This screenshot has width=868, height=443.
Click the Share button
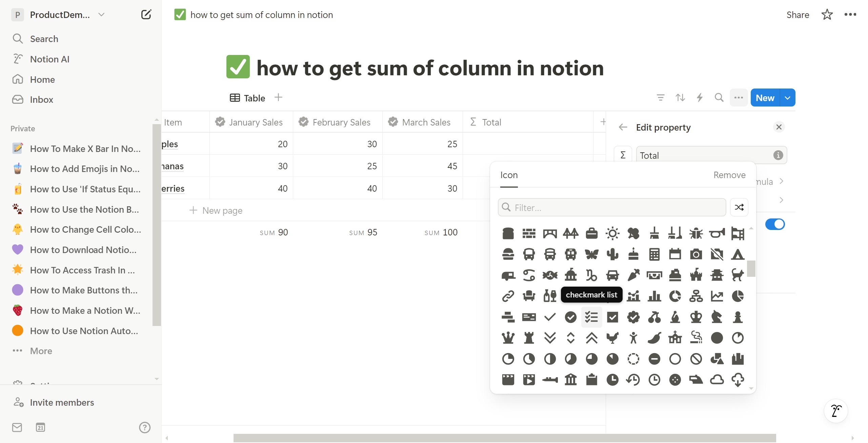point(798,15)
